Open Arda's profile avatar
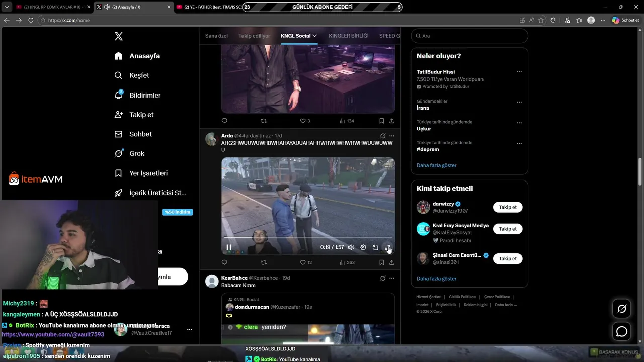 pos(212,139)
